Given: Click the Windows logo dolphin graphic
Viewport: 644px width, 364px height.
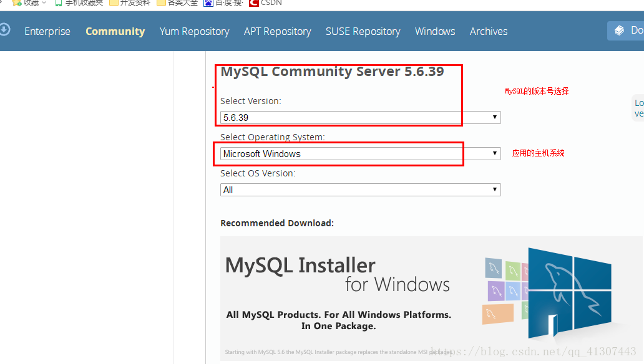Looking at the screenshot, I should (568, 290).
